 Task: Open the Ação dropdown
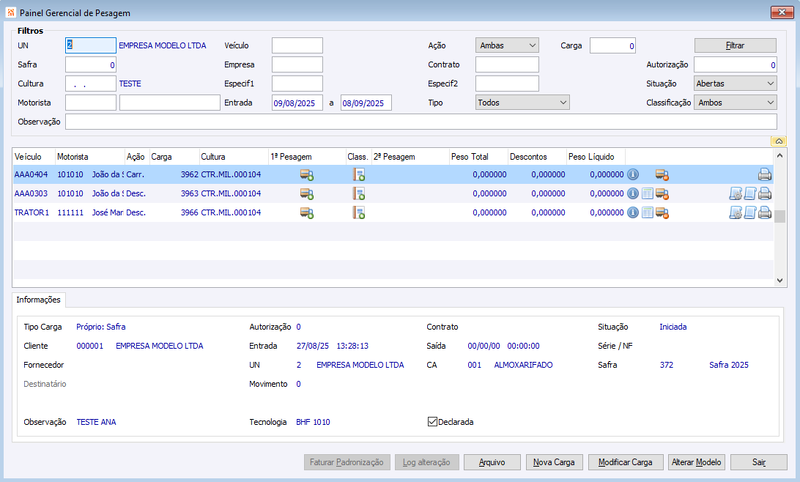(x=507, y=45)
